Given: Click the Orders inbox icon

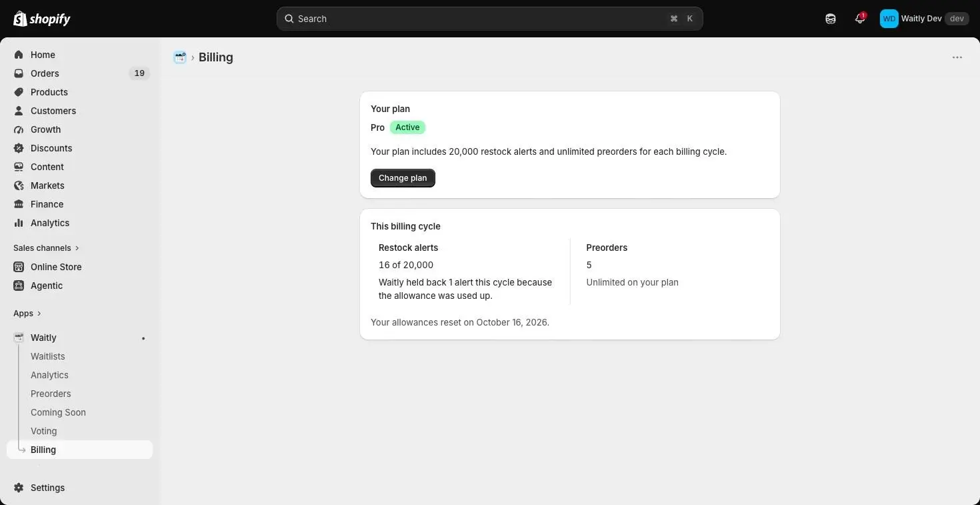Looking at the screenshot, I should [19, 73].
